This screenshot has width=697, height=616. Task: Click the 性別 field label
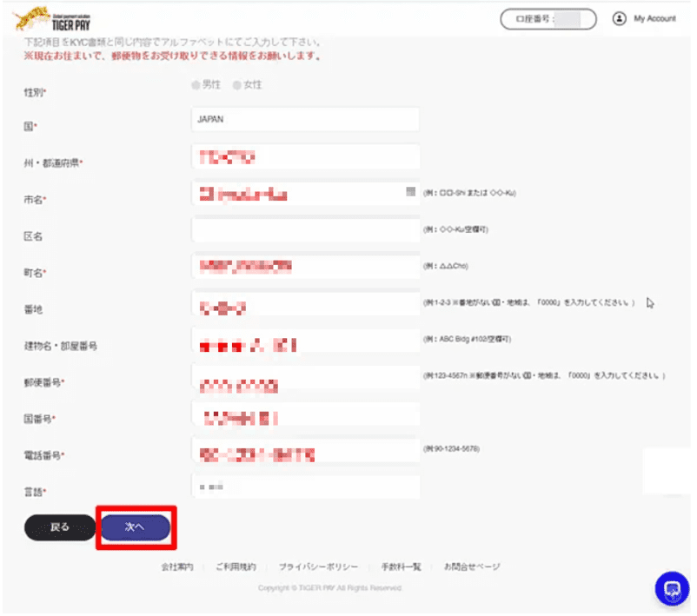[x=35, y=92]
